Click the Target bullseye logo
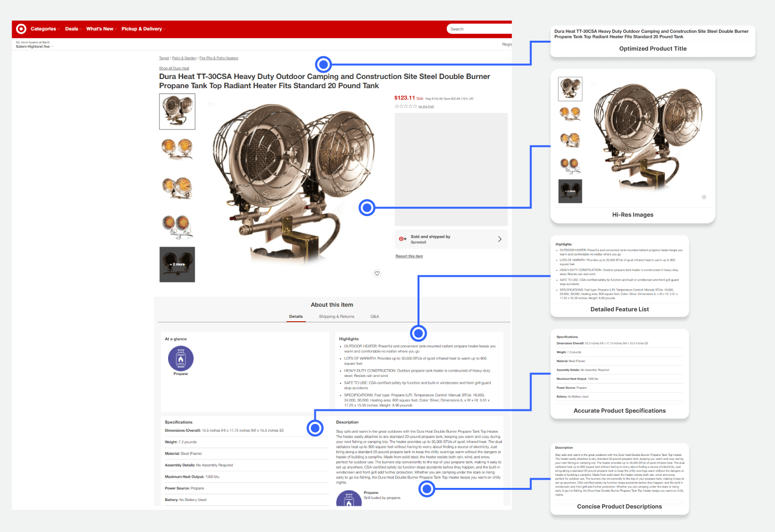This screenshot has height=532, width=775. [x=21, y=29]
